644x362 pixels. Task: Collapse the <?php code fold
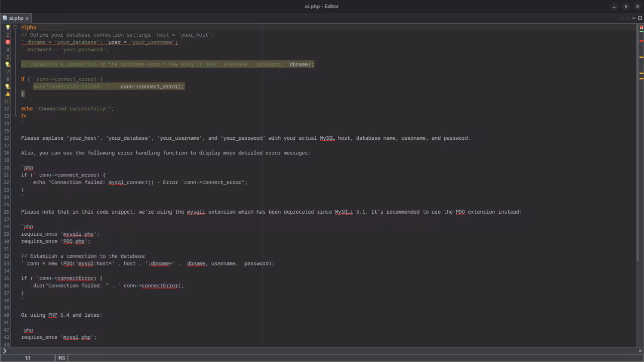tap(15, 28)
